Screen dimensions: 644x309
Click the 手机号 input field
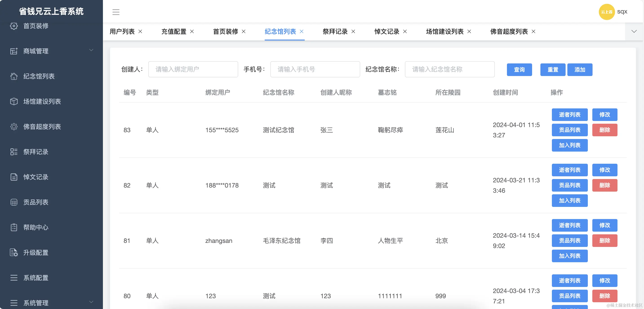[315, 69]
